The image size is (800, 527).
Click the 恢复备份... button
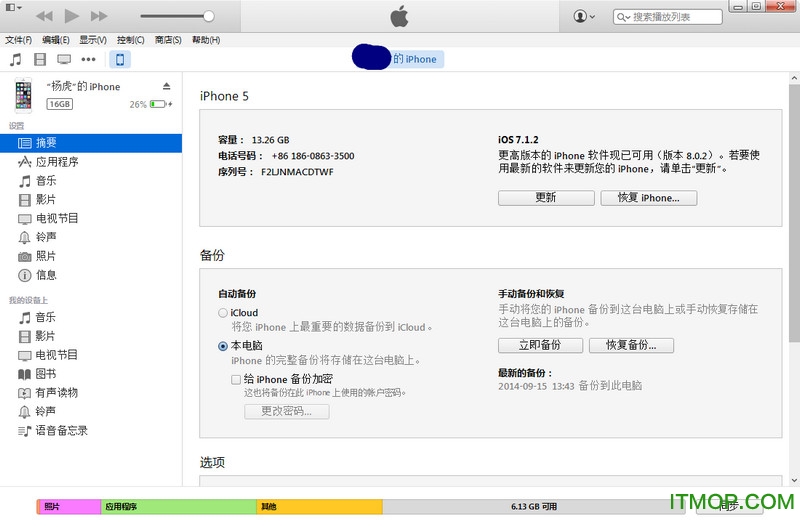[631, 345]
